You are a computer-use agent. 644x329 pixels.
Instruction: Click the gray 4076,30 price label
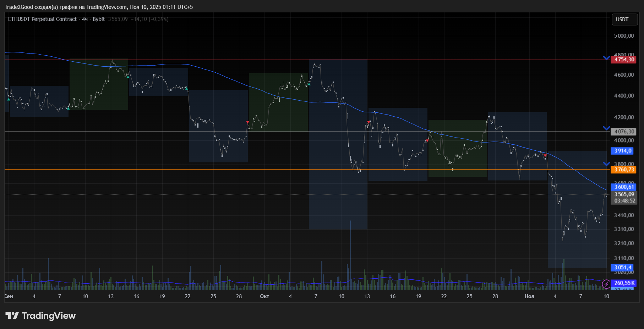(624, 132)
